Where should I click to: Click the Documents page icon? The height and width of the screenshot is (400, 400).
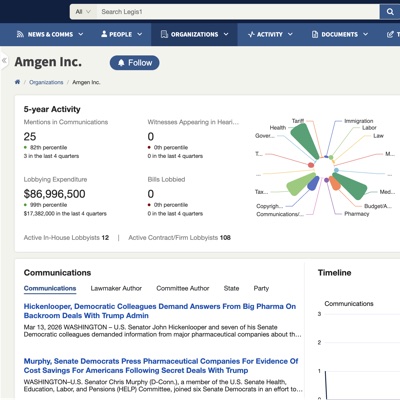pyautogui.click(x=315, y=34)
